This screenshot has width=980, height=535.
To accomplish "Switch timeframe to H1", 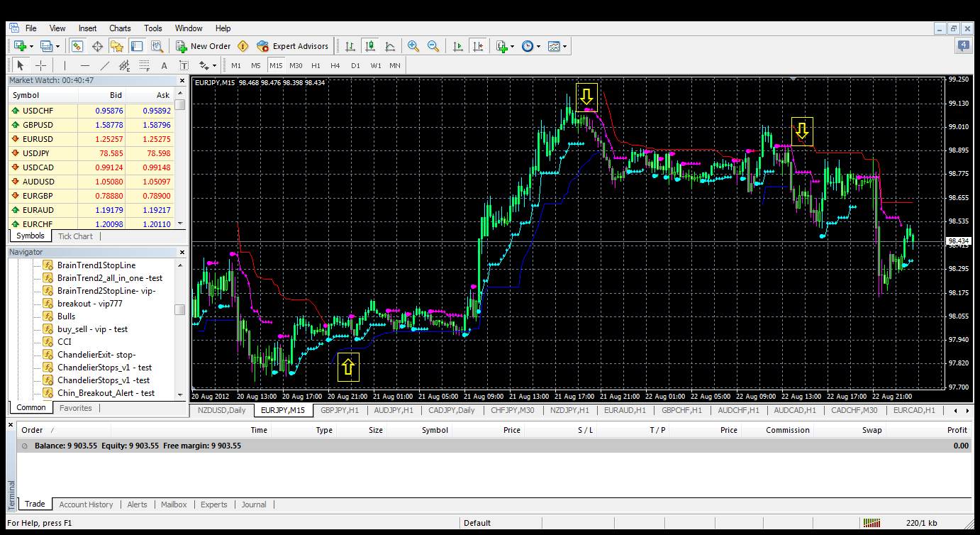I will point(316,65).
